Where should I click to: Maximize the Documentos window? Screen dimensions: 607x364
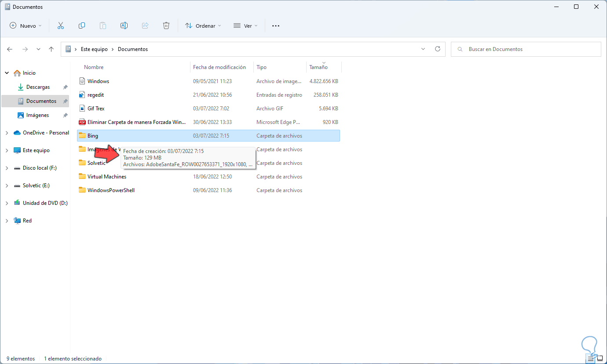(x=576, y=7)
